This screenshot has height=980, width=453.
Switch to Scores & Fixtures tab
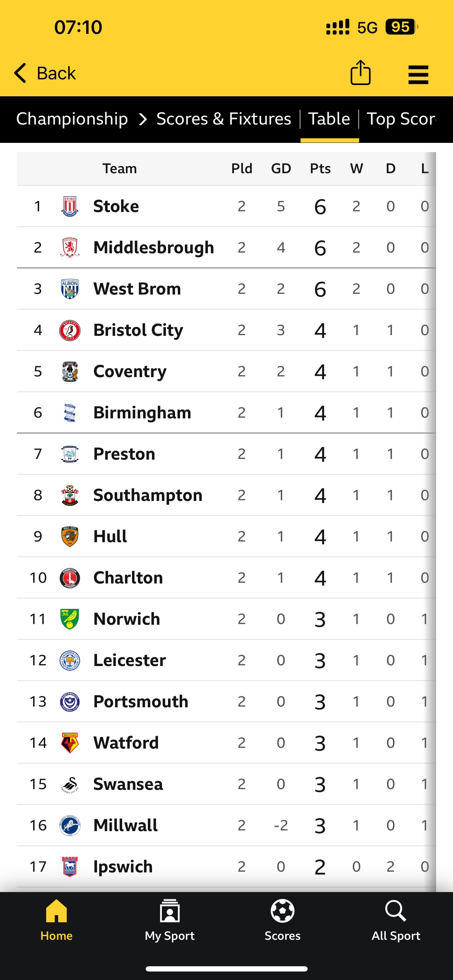click(224, 119)
